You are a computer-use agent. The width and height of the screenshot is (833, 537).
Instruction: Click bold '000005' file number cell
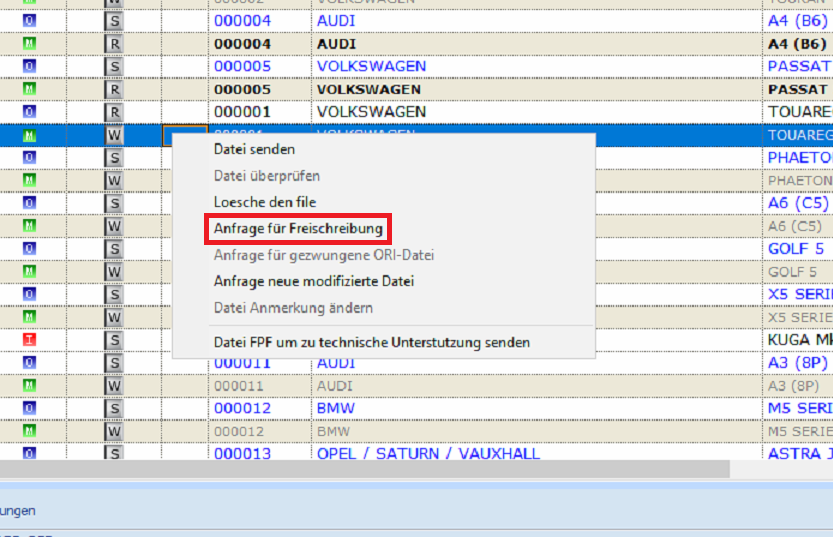(x=242, y=89)
